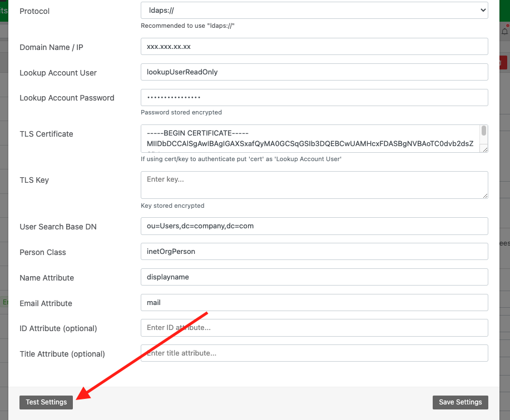Click the TLS Key text area
Viewport: 510px width, 420px height.
(313, 185)
